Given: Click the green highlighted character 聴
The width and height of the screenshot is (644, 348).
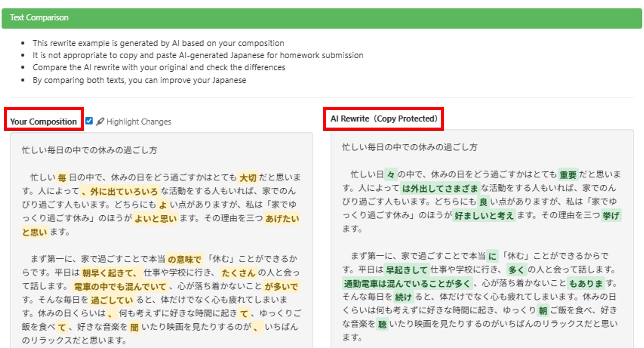Looking at the screenshot, I should point(382,325).
